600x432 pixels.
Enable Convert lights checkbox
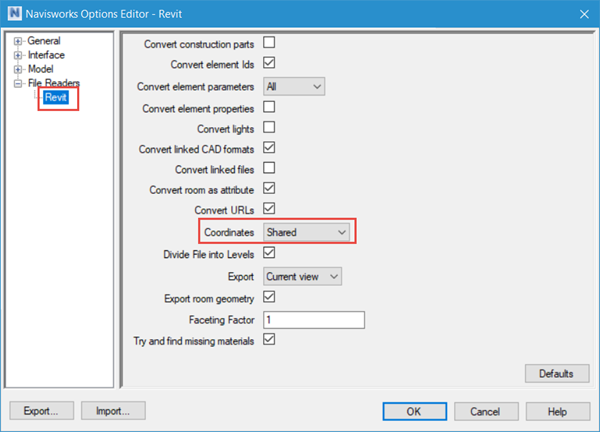269,127
